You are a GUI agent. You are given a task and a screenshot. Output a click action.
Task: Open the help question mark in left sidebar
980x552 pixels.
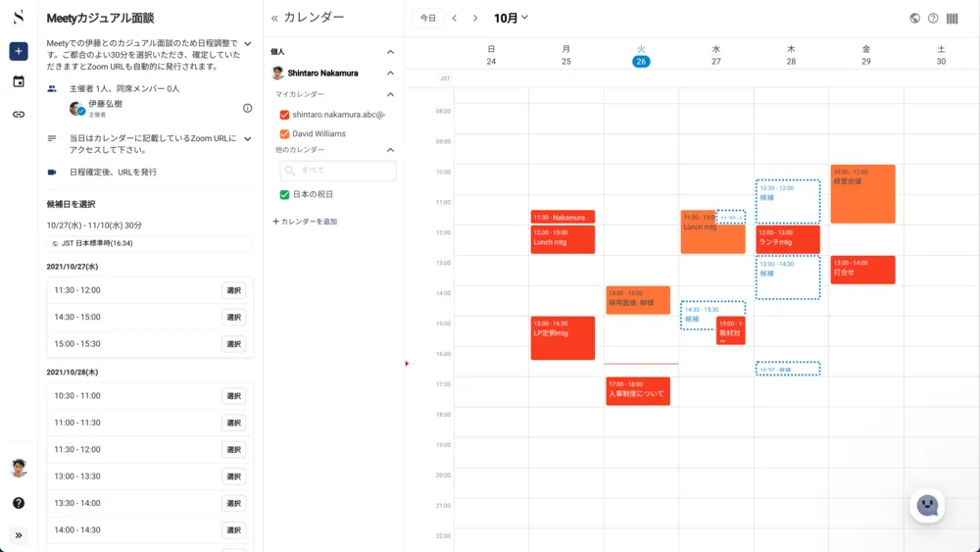[x=19, y=503]
